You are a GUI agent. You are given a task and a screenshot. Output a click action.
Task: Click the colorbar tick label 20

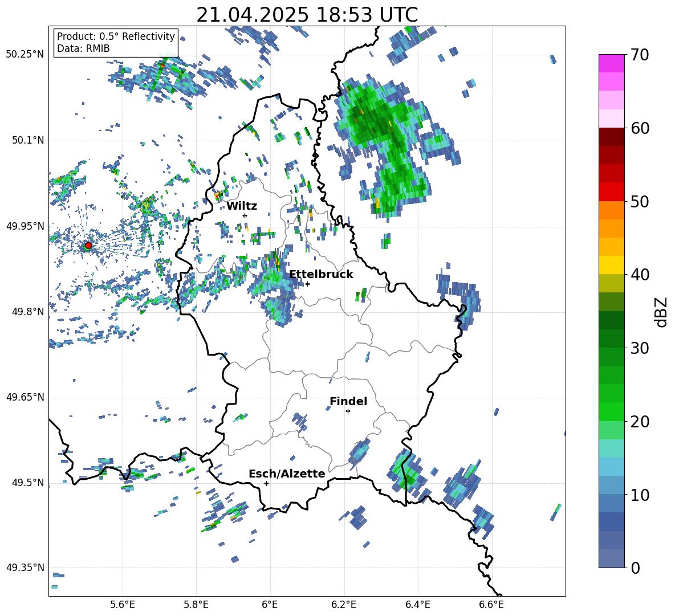pos(640,422)
